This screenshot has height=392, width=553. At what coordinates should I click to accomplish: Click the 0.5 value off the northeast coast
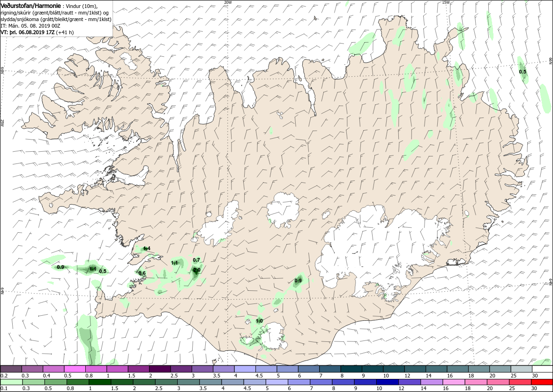click(x=523, y=72)
